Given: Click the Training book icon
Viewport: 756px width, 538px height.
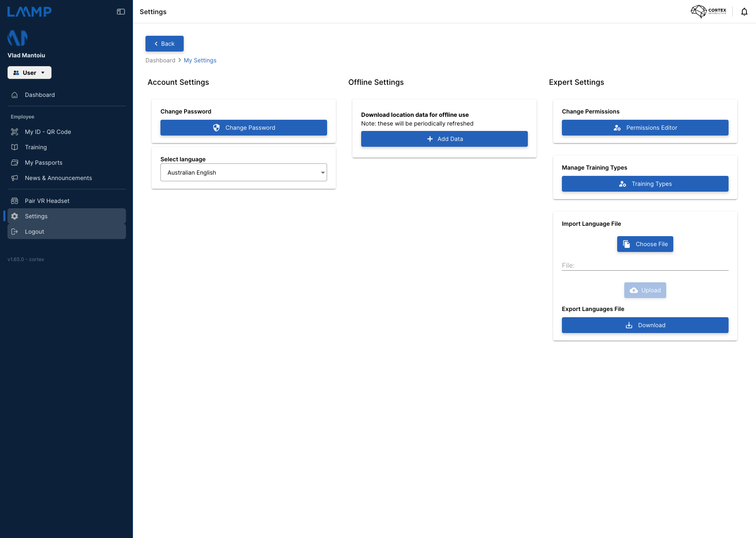Looking at the screenshot, I should pyautogui.click(x=15, y=147).
